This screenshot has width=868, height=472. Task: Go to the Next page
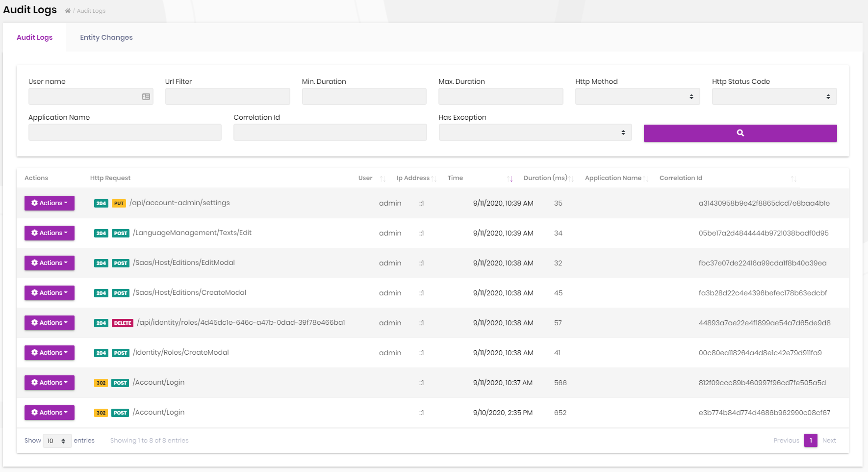(829, 441)
